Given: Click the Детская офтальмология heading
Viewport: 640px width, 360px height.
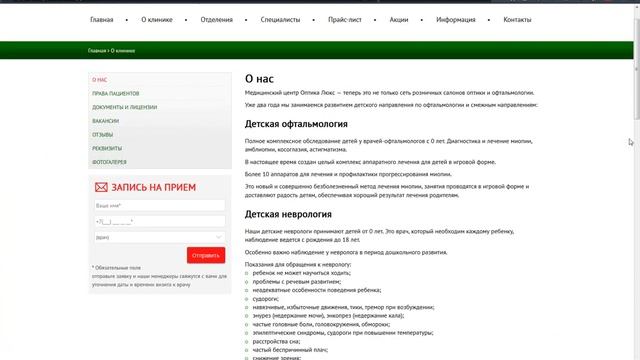Looking at the screenshot, I should pyautogui.click(x=296, y=124).
